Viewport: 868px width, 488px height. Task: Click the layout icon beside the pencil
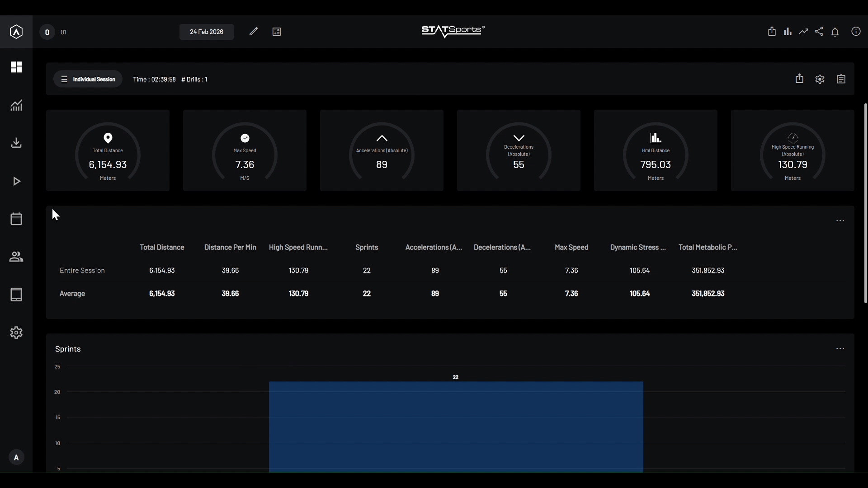(x=277, y=32)
